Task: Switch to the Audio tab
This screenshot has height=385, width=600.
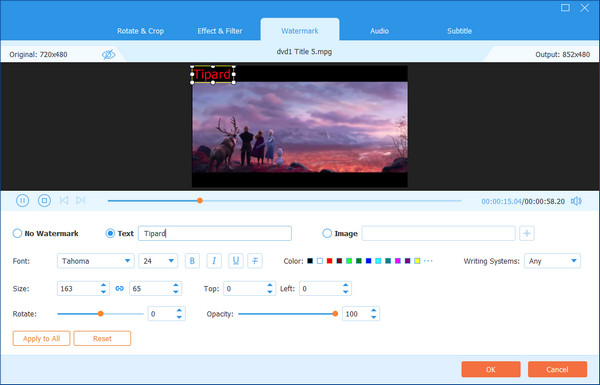Action: click(379, 31)
